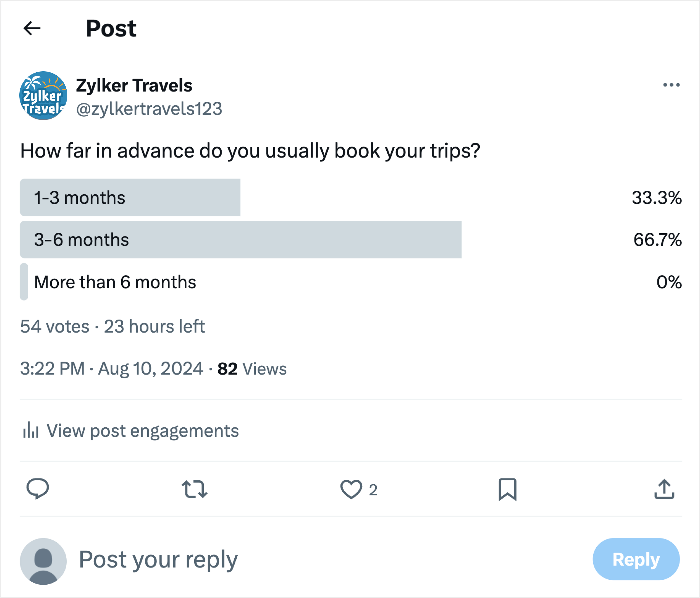Go back using the left arrow
Viewport: 700px width, 598px height.
pos(32,28)
